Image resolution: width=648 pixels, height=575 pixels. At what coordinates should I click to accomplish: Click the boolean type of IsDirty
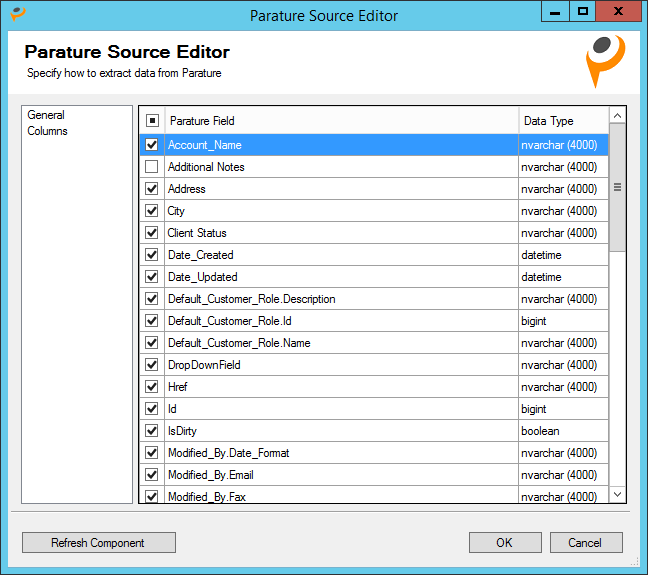click(564, 431)
